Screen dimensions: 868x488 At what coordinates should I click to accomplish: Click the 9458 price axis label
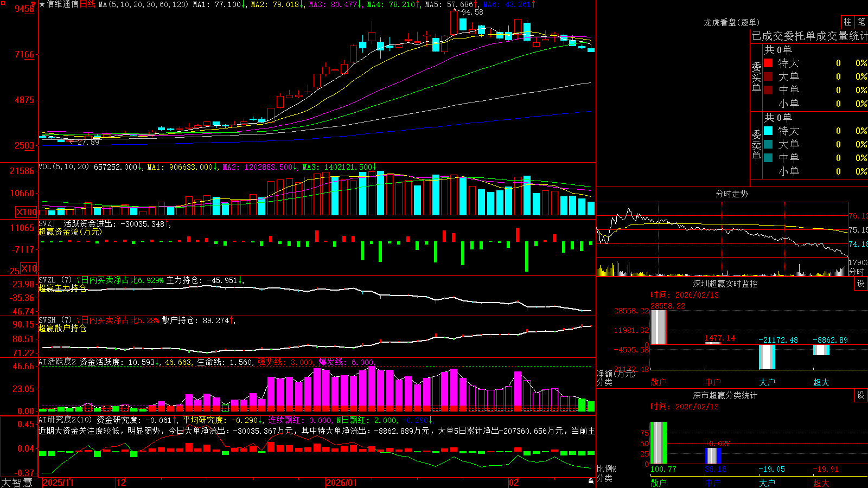(x=24, y=9)
